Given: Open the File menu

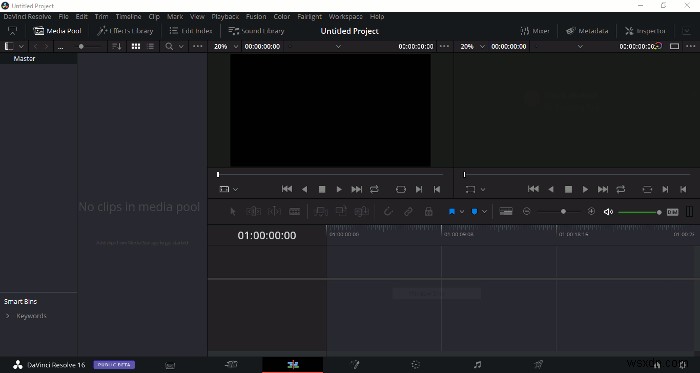Looking at the screenshot, I should [x=63, y=17].
